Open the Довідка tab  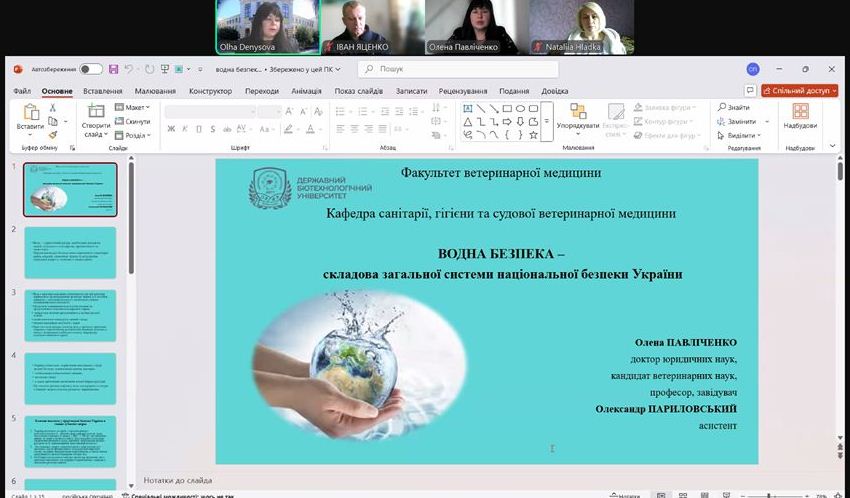(555, 91)
